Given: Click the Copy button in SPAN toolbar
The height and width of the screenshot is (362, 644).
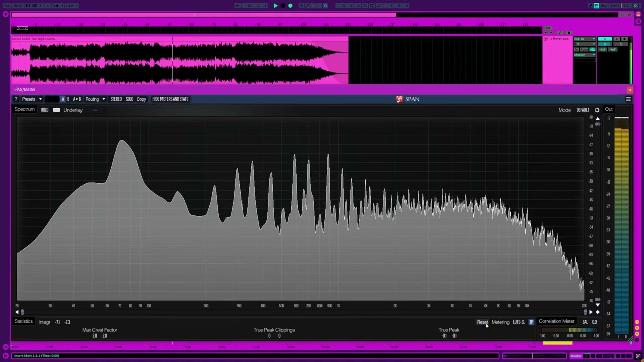Looking at the screenshot, I should tap(141, 99).
